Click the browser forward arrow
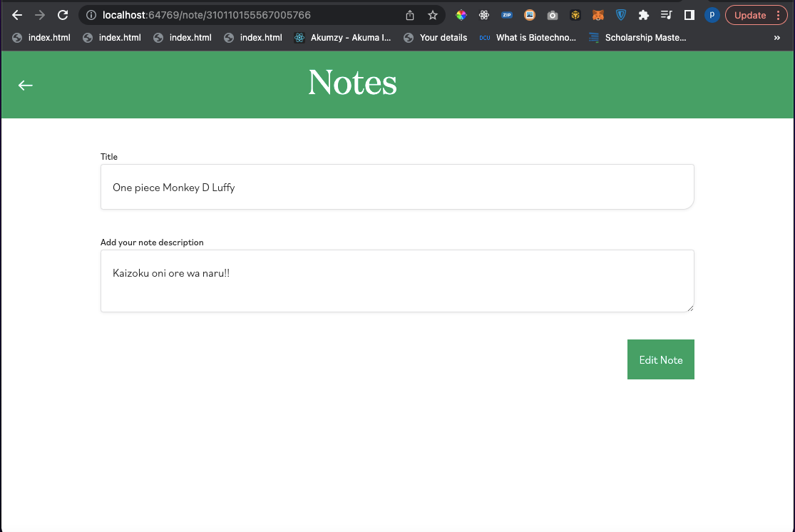795x532 pixels. click(39, 15)
